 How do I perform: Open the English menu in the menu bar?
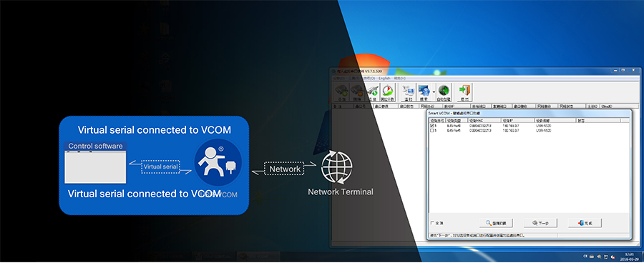[x=385, y=79]
